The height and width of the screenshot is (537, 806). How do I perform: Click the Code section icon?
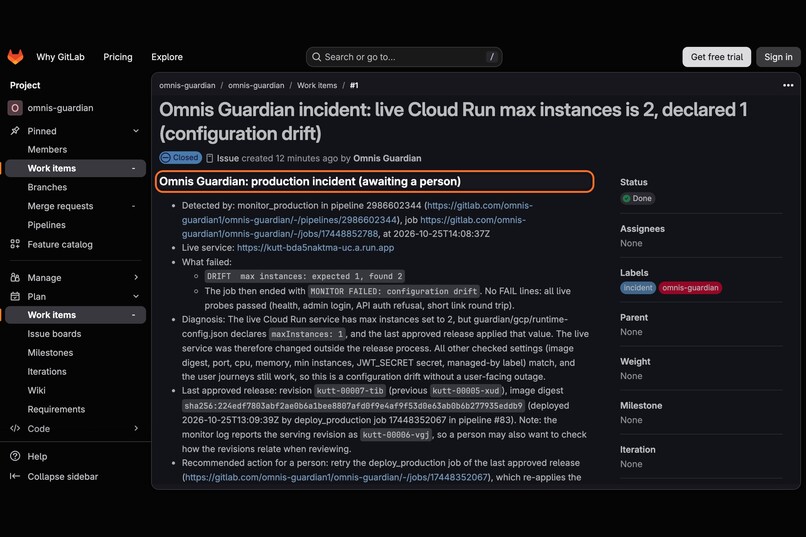click(x=15, y=428)
